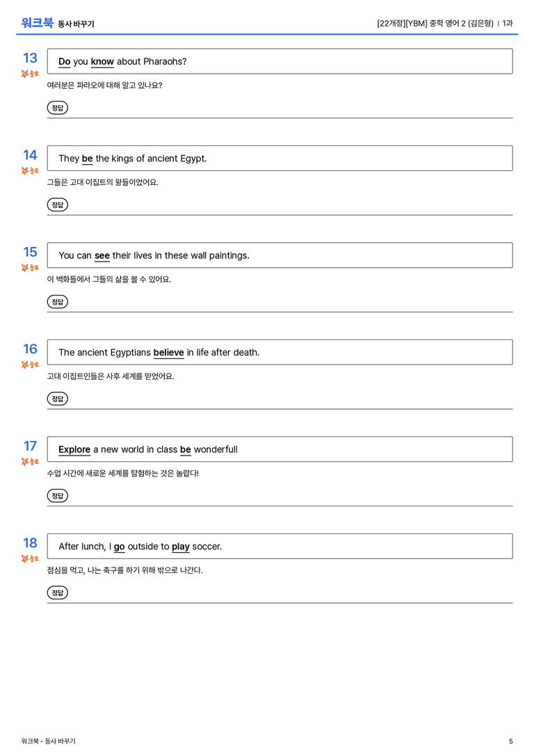
Task: Click the red 중요 star icon beside question 17
Action: pyautogui.click(x=24, y=461)
